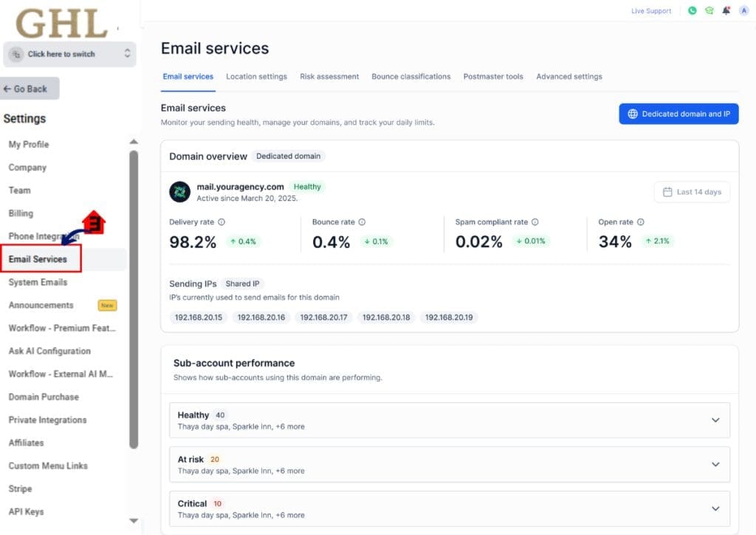The height and width of the screenshot is (535, 756).
Task: Click the green phone icon in header
Action: (692, 10)
